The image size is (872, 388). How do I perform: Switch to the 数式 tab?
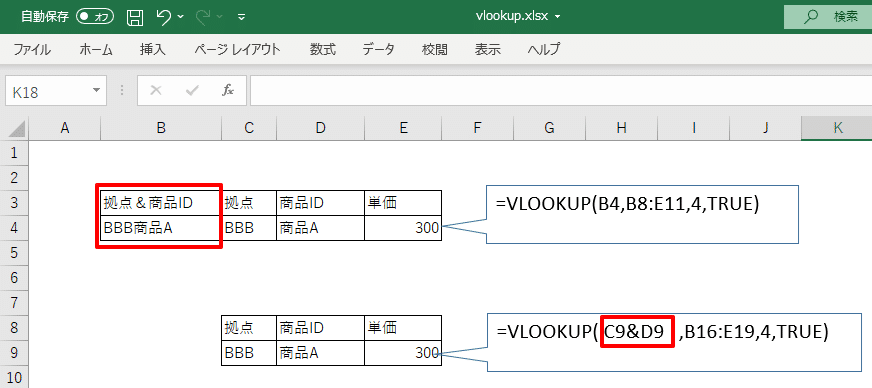(x=323, y=50)
